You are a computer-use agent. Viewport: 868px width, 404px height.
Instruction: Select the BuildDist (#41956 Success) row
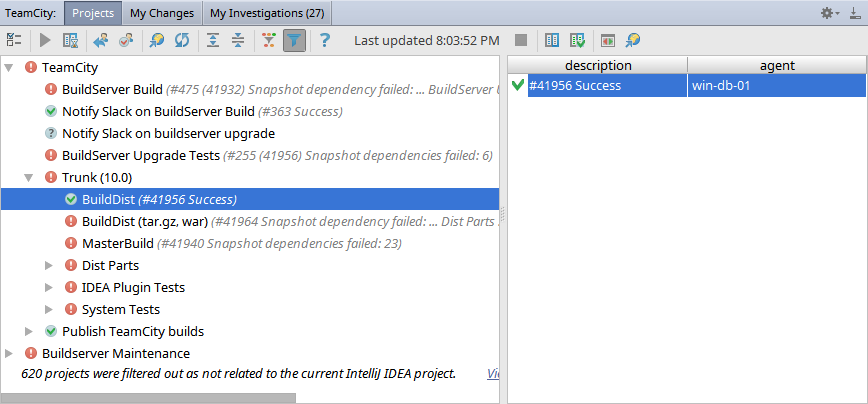click(250, 199)
